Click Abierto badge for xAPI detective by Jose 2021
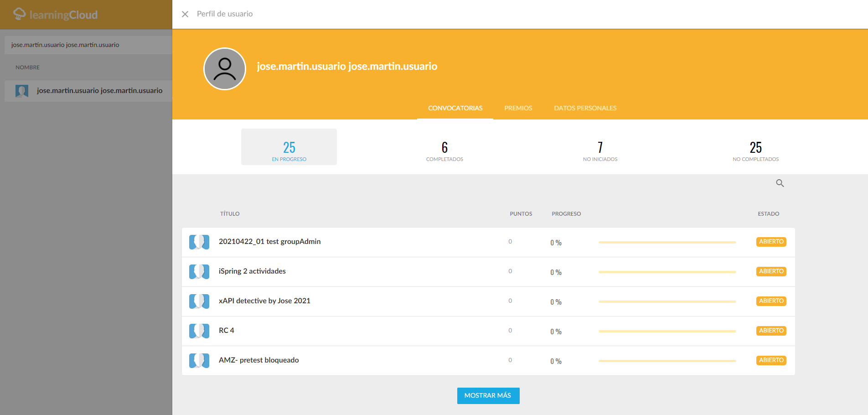868x415 pixels. coord(771,301)
